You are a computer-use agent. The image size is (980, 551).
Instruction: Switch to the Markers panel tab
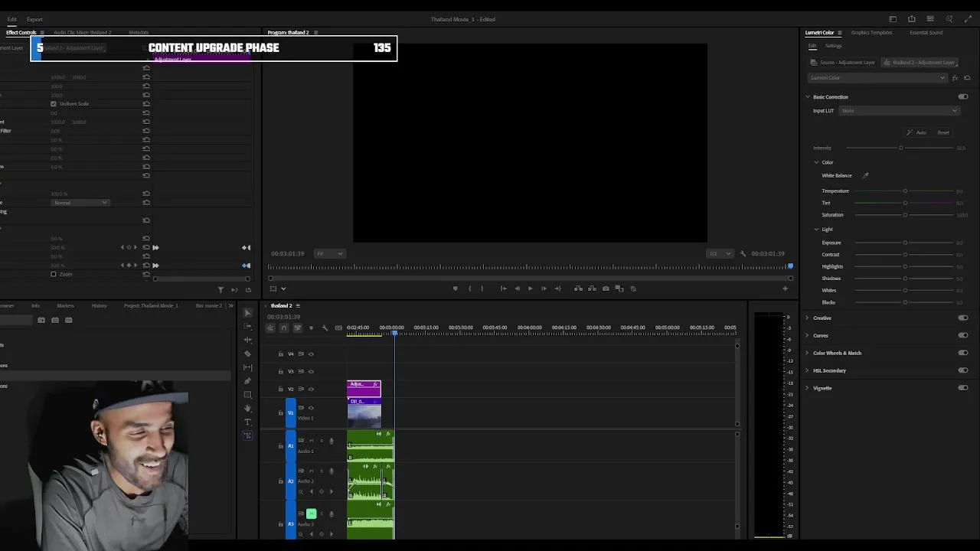point(65,306)
